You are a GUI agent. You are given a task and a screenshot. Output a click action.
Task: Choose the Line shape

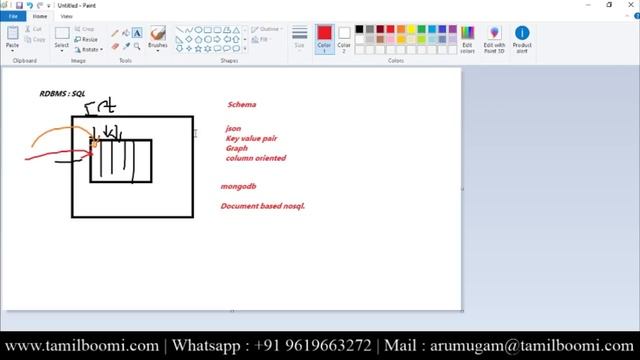click(179, 30)
